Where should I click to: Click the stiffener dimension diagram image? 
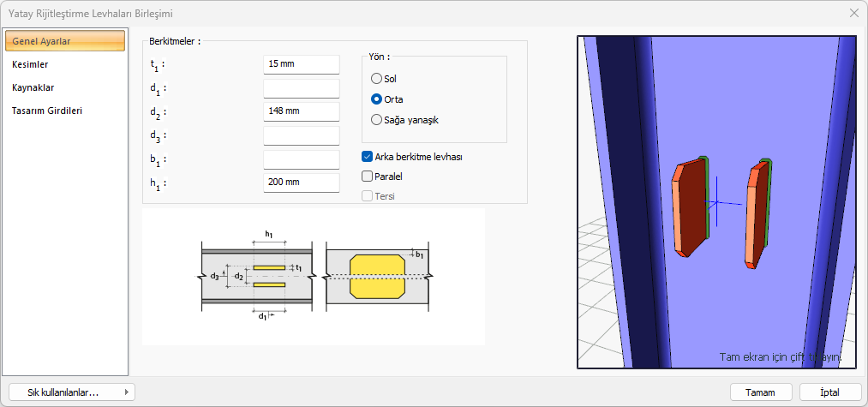click(314, 276)
